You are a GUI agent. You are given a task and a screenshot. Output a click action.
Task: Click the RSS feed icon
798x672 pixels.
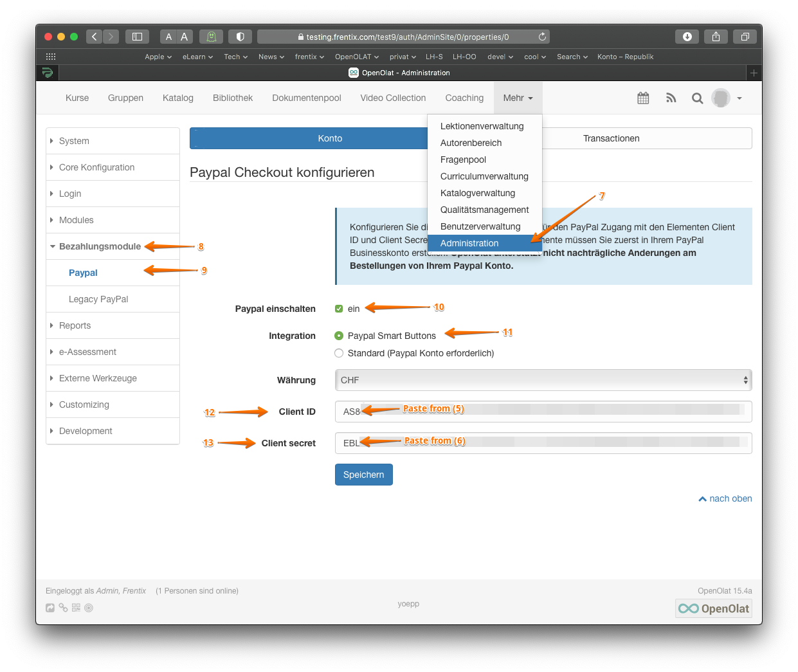pyautogui.click(x=671, y=98)
